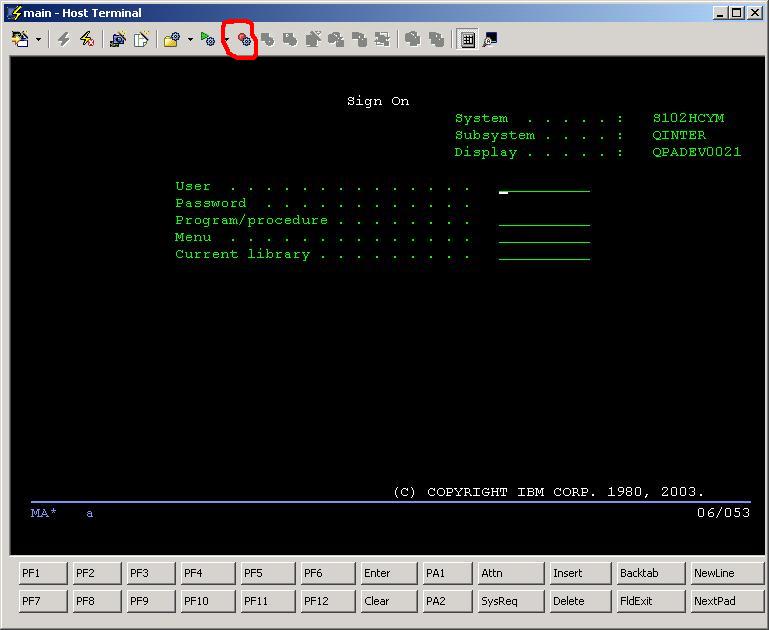The image size is (769, 630).
Task: Click the Clear keypad button
Action: pyautogui.click(x=388, y=601)
